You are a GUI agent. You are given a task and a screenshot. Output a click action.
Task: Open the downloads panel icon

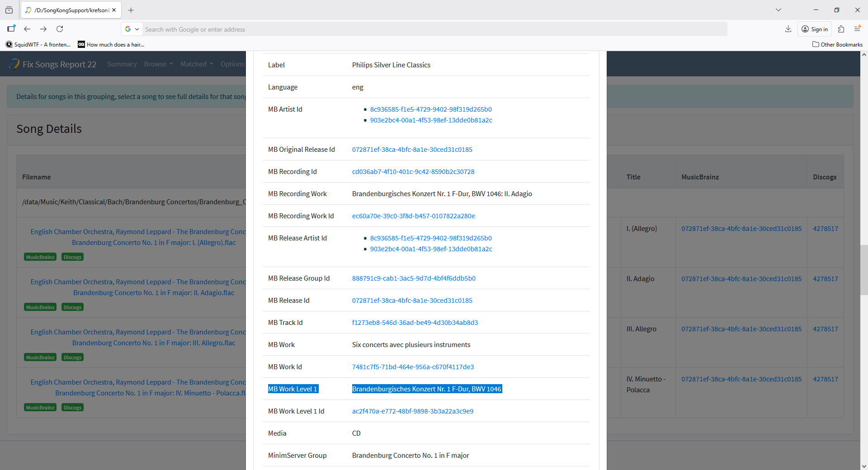pyautogui.click(x=788, y=29)
